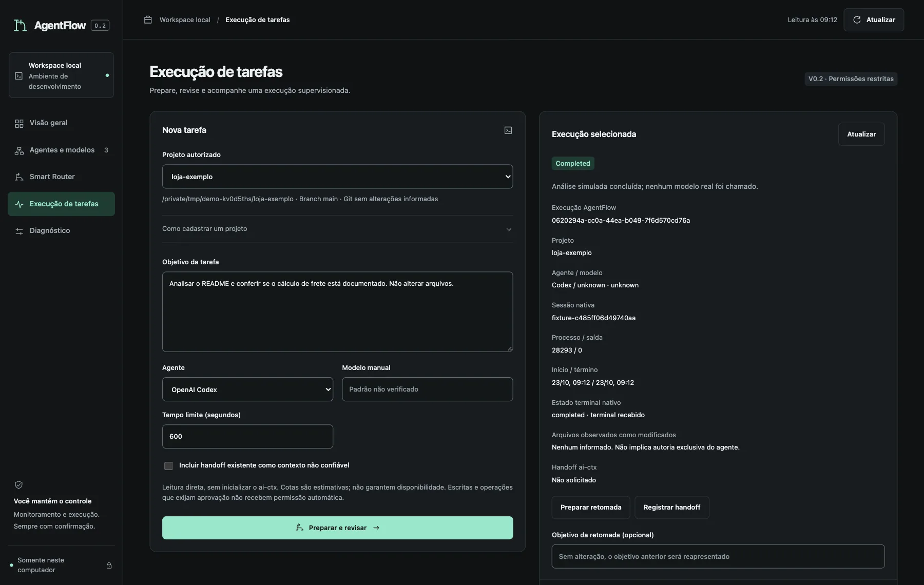Click the Preparar retomada button
The height and width of the screenshot is (585, 924).
[x=591, y=508]
